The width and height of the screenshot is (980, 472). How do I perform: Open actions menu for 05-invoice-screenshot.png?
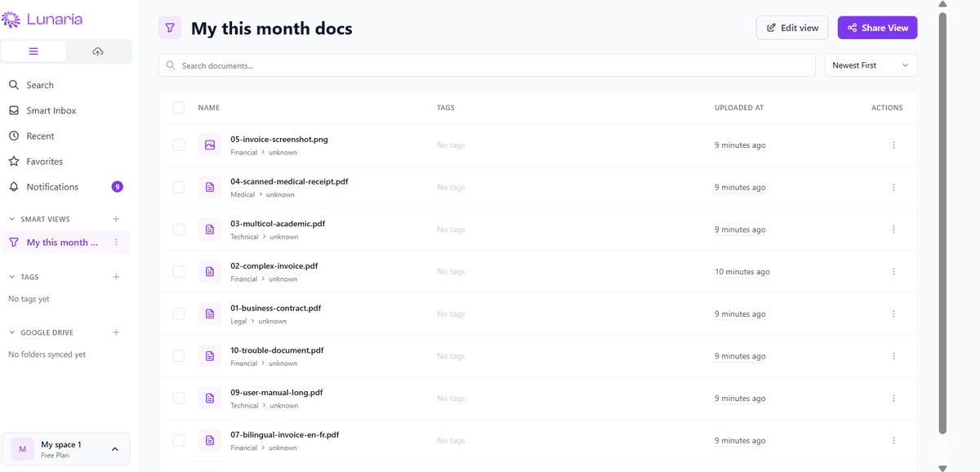tap(893, 145)
